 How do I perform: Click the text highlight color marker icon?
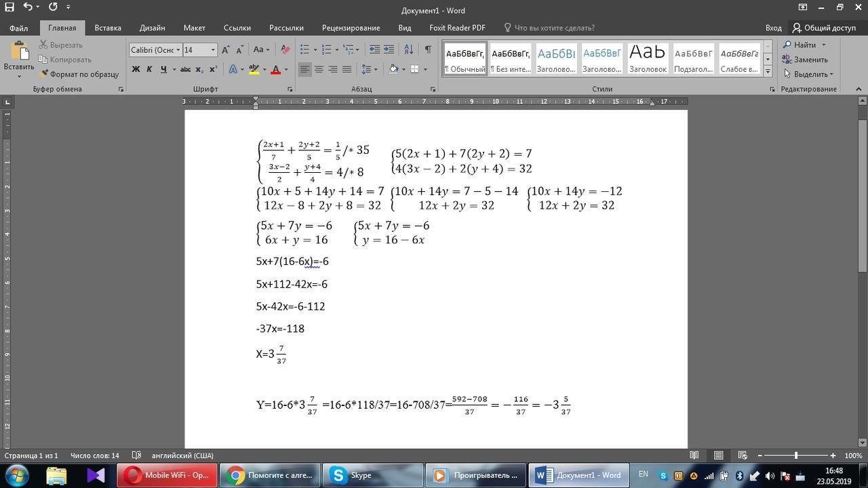254,69
